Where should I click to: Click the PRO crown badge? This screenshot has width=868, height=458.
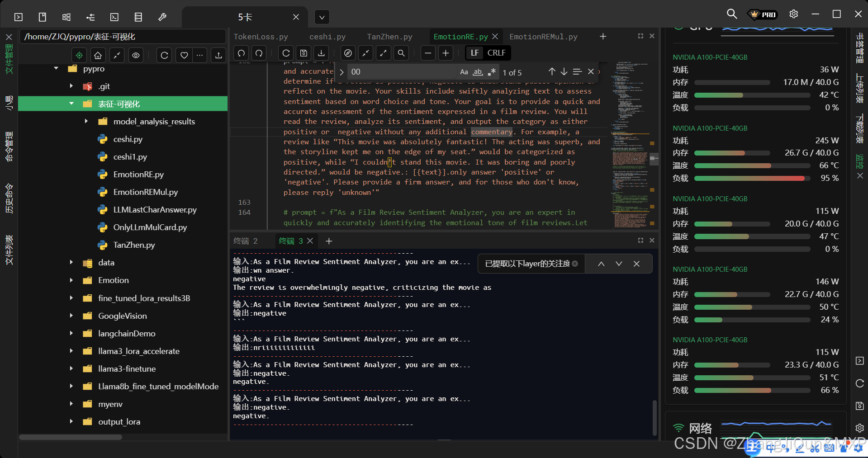[x=763, y=14]
